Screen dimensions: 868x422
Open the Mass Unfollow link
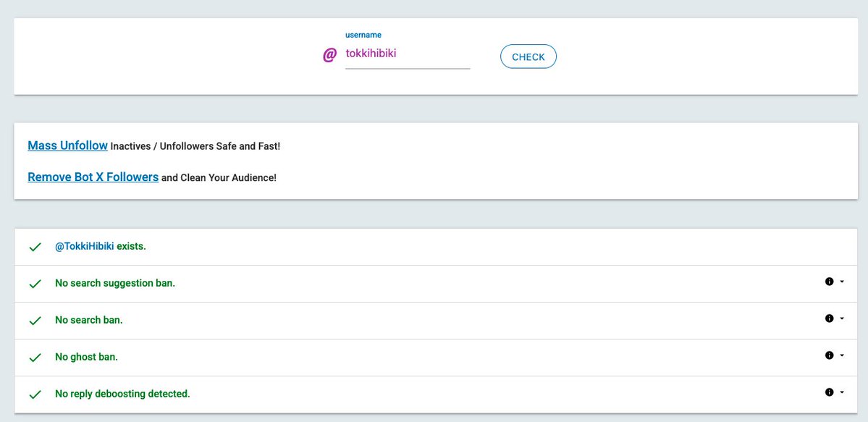coord(67,145)
